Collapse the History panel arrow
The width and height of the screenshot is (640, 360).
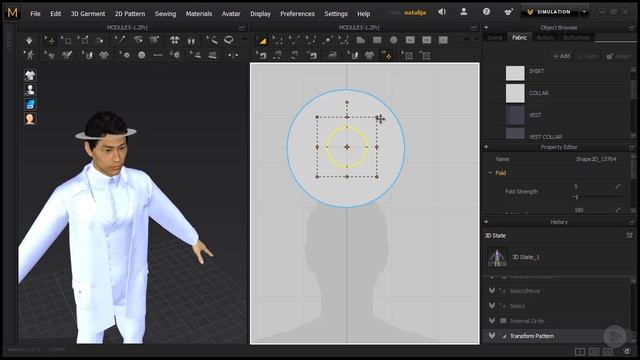(x=486, y=222)
